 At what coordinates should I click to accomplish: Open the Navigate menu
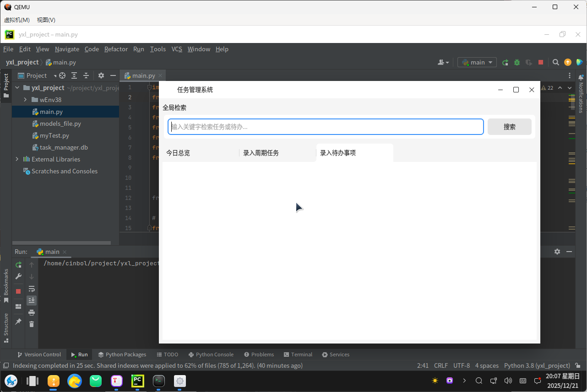pos(67,49)
